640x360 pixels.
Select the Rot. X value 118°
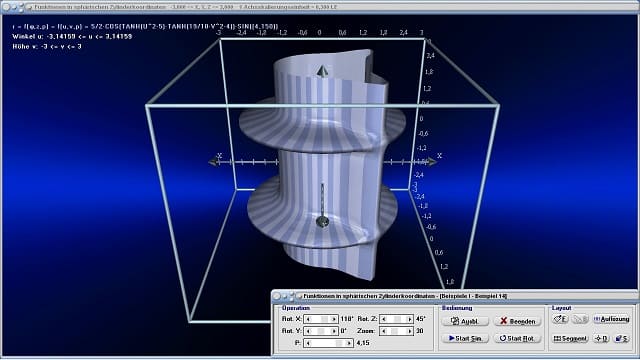[x=347, y=319]
